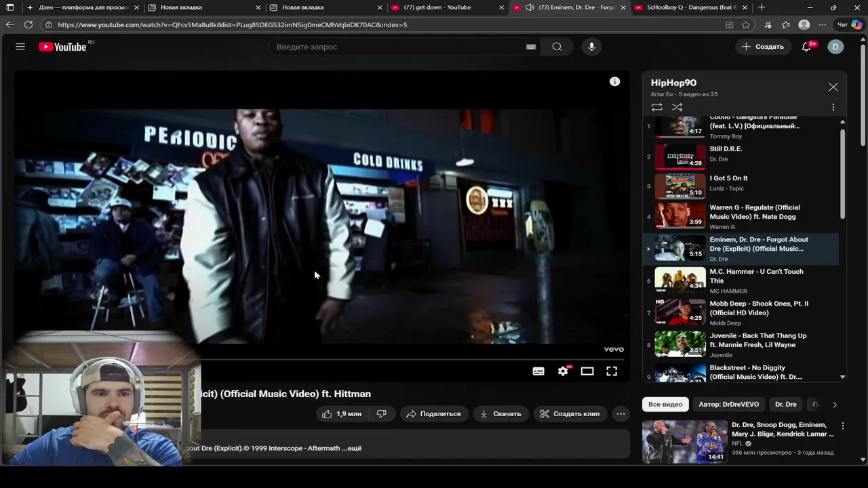This screenshot has height=488, width=868.
Task: Play Blackstreet - No Diggity from playlist
Action: click(741, 372)
